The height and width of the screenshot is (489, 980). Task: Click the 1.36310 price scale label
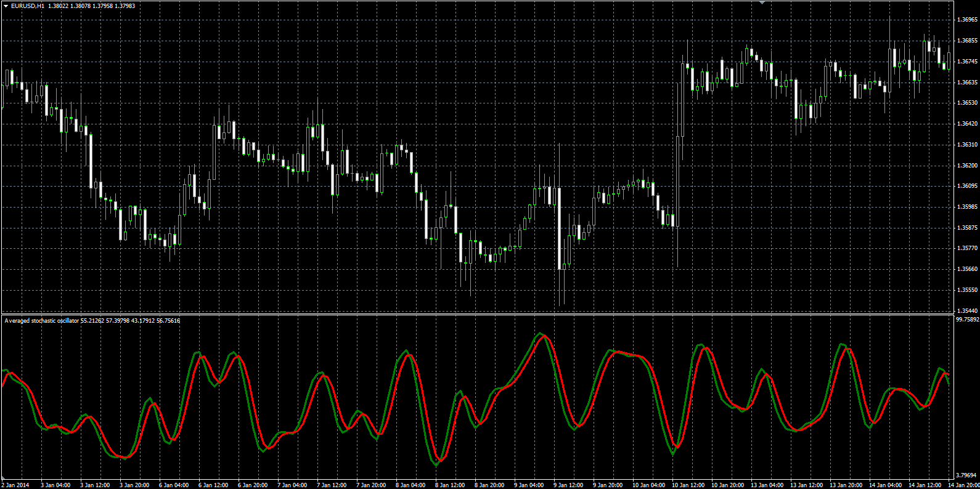967,145
